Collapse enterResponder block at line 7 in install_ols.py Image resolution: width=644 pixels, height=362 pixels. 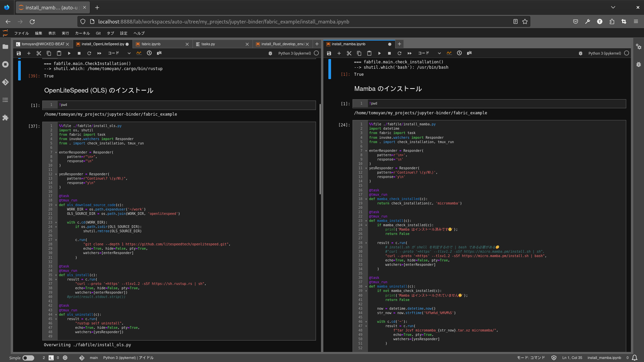tap(56, 153)
